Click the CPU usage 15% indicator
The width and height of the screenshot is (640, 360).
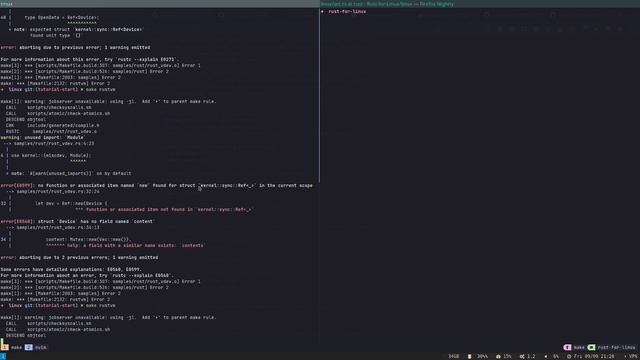[503, 356]
